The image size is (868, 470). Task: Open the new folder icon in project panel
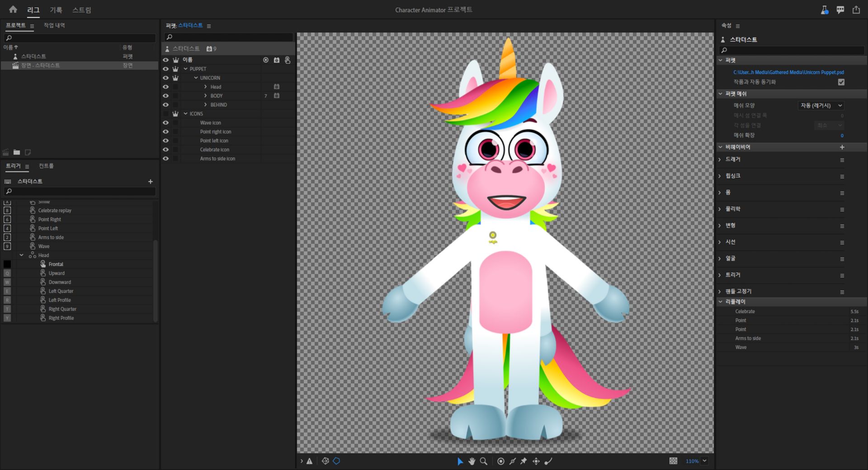17,152
